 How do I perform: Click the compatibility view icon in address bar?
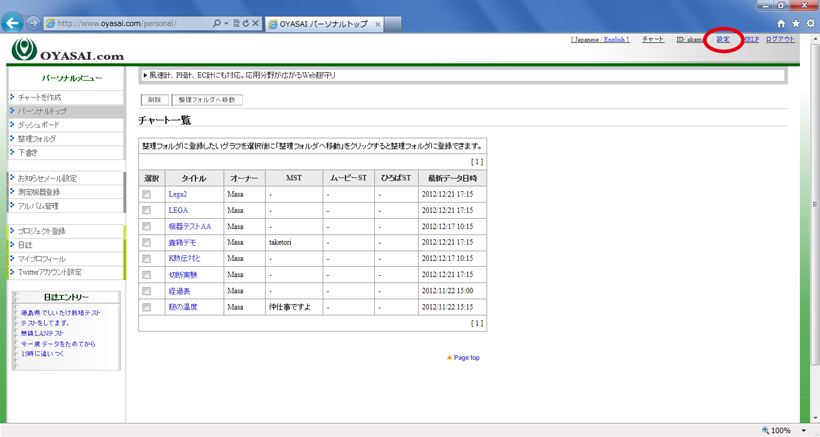(x=236, y=24)
